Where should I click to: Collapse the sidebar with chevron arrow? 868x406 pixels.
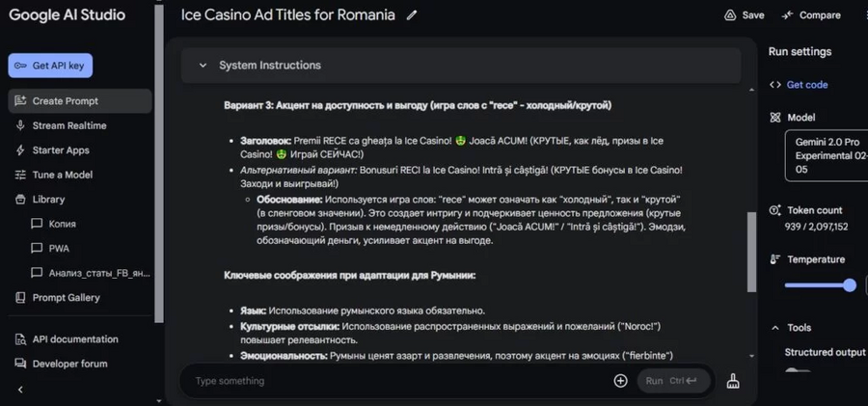pos(20,390)
